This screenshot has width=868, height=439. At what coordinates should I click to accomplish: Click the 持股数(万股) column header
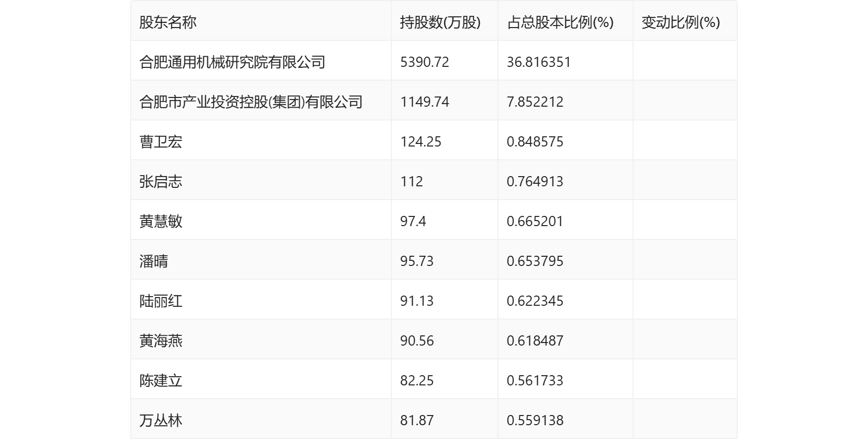(x=440, y=22)
